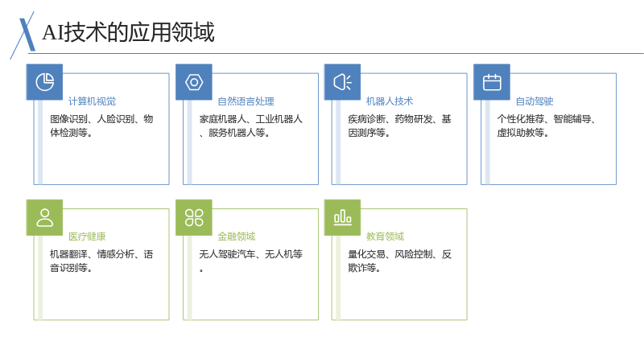Click the text 家庭机器人、工业机器人
Screen dimensions: 644x362
tap(250, 119)
